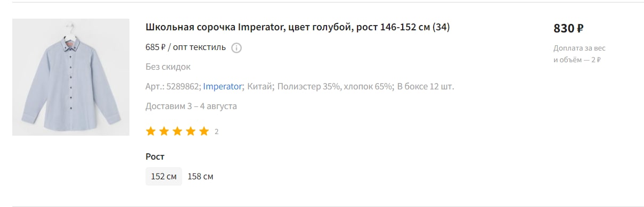Click the third rating star
This screenshot has width=644, height=207.
177,131
